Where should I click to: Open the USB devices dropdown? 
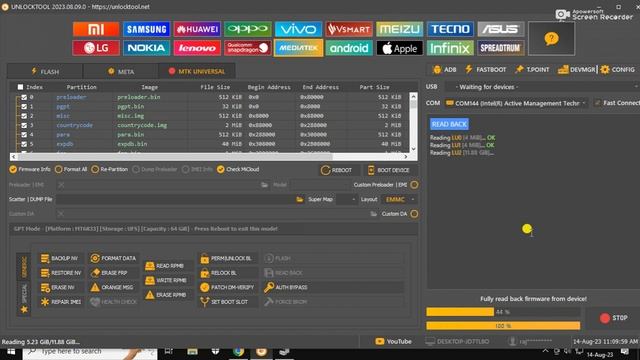coord(541,87)
